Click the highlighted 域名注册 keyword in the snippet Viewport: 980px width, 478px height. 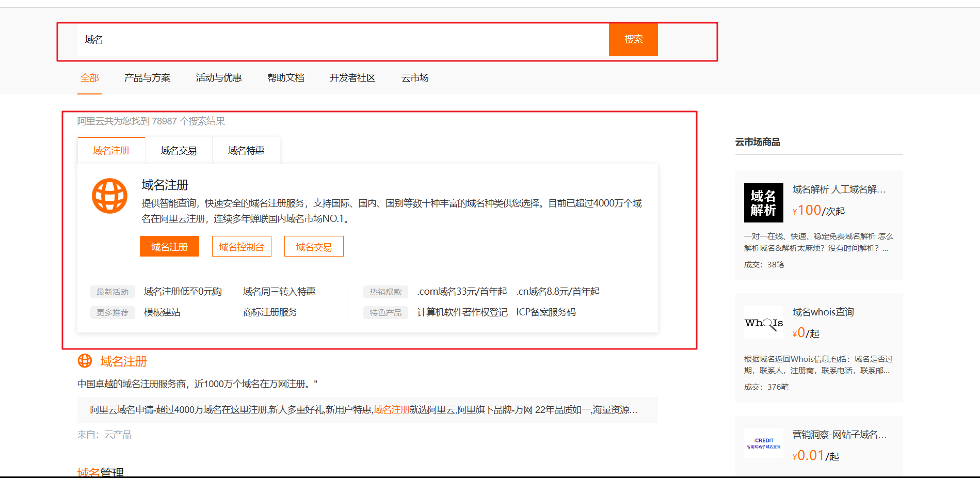[391, 410]
